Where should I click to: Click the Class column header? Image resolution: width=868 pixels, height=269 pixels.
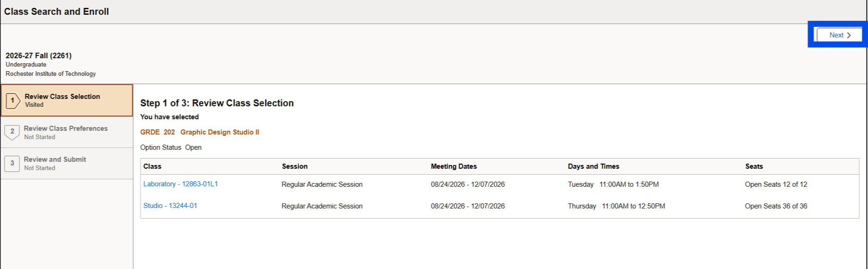tap(152, 166)
